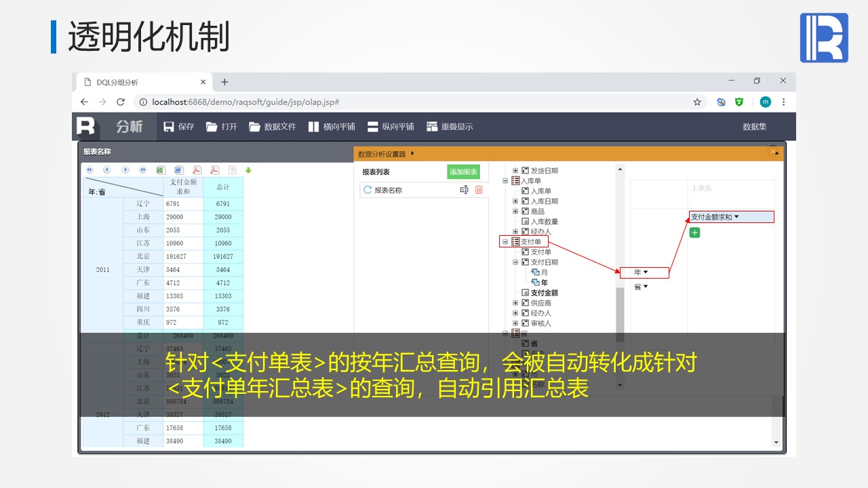The image size is (868, 488).
Task: Bookmark this page with the star
Action: tap(697, 102)
